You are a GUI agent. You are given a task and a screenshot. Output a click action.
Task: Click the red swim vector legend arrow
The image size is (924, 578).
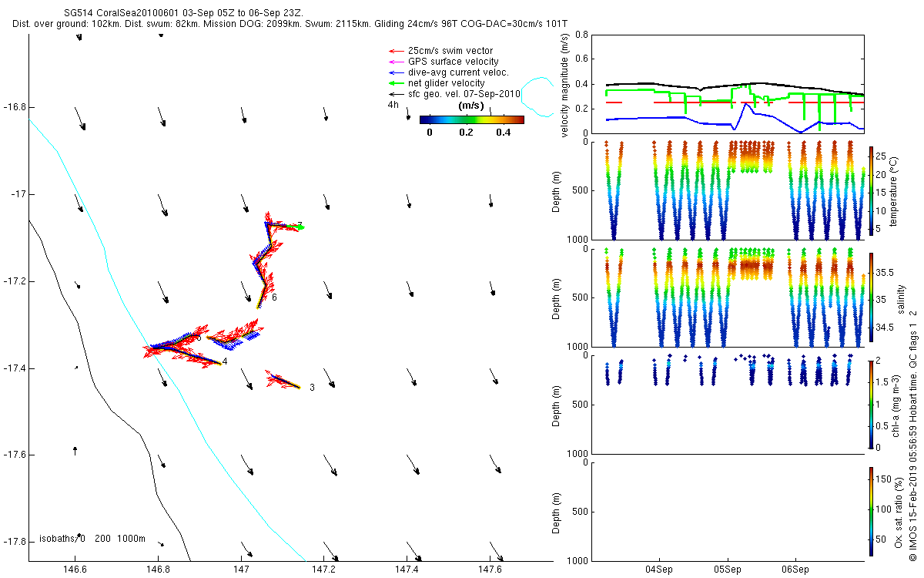coord(396,52)
